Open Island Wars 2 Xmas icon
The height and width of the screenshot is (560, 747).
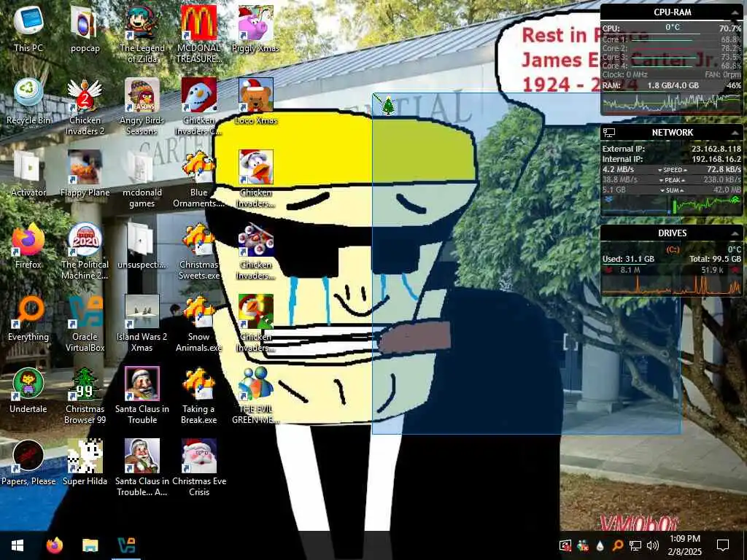click(x=142, y=323)
